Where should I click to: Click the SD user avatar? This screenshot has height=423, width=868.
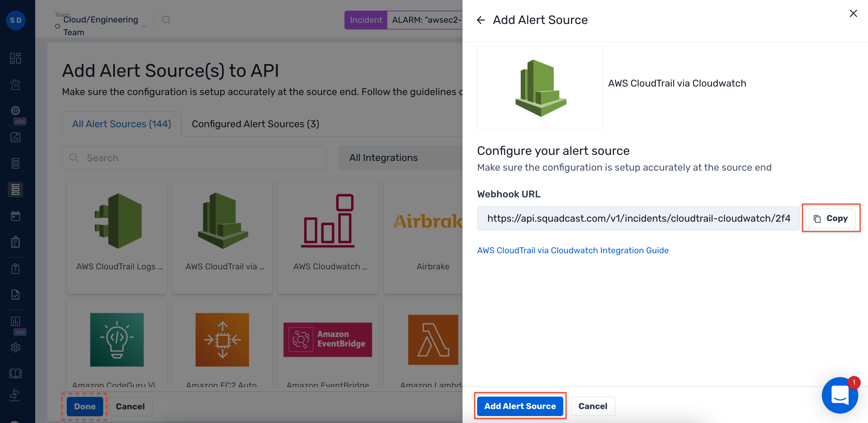[x=15, y=20]
